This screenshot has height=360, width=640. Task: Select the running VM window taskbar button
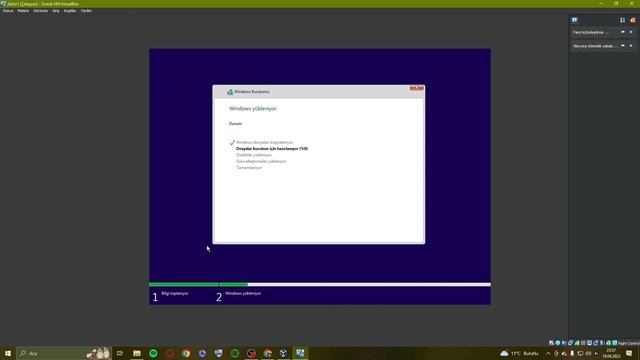[300, 353]
